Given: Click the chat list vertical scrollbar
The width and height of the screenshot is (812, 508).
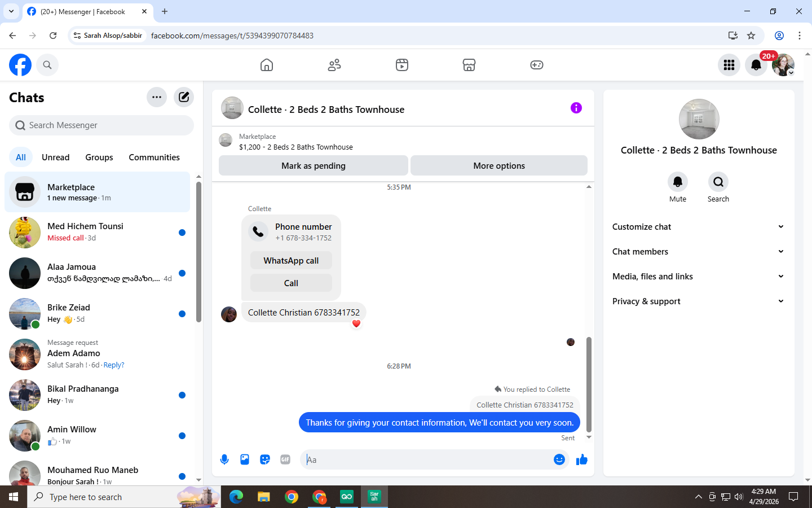Looking at the screenshot, I should (x=198, y=252).
